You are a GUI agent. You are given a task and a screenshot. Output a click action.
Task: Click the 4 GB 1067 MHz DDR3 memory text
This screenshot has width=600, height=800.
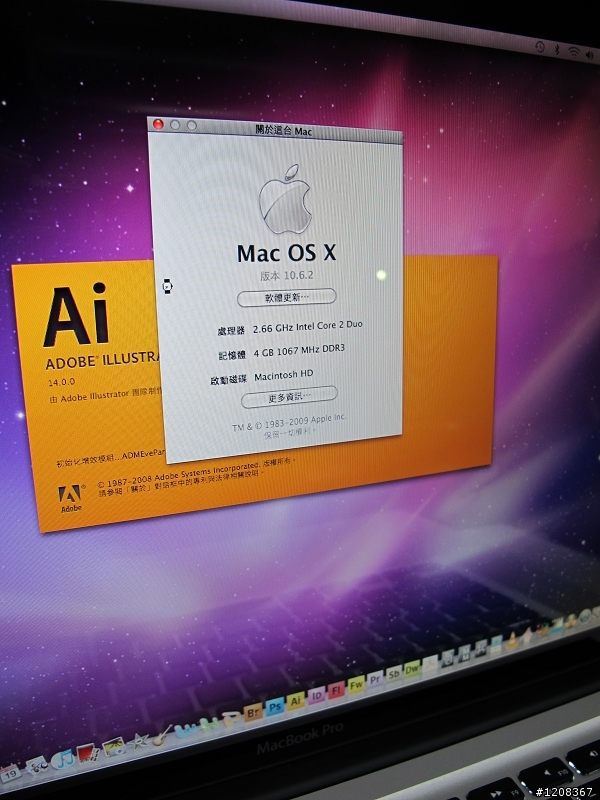pyautogui.click(x=299, y=351)
